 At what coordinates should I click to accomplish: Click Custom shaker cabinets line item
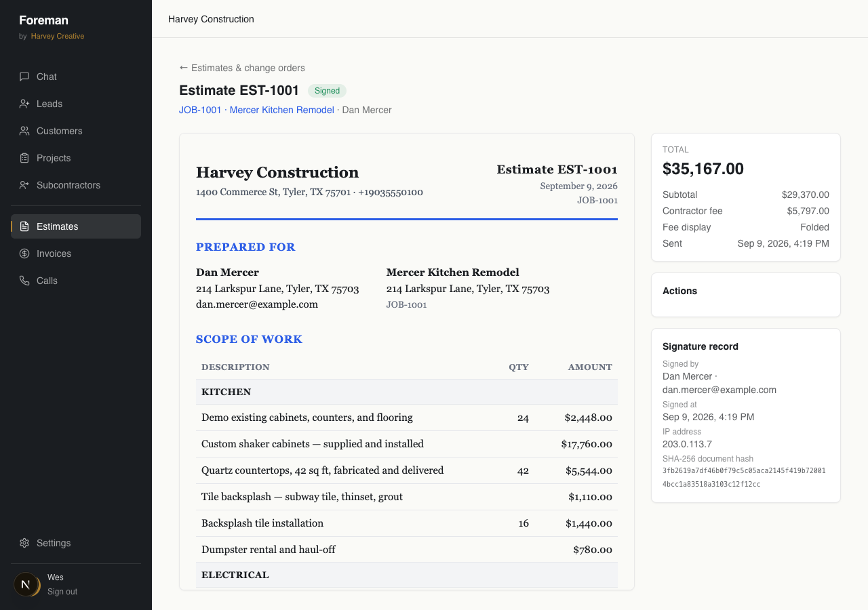click(x=407, y=444)
